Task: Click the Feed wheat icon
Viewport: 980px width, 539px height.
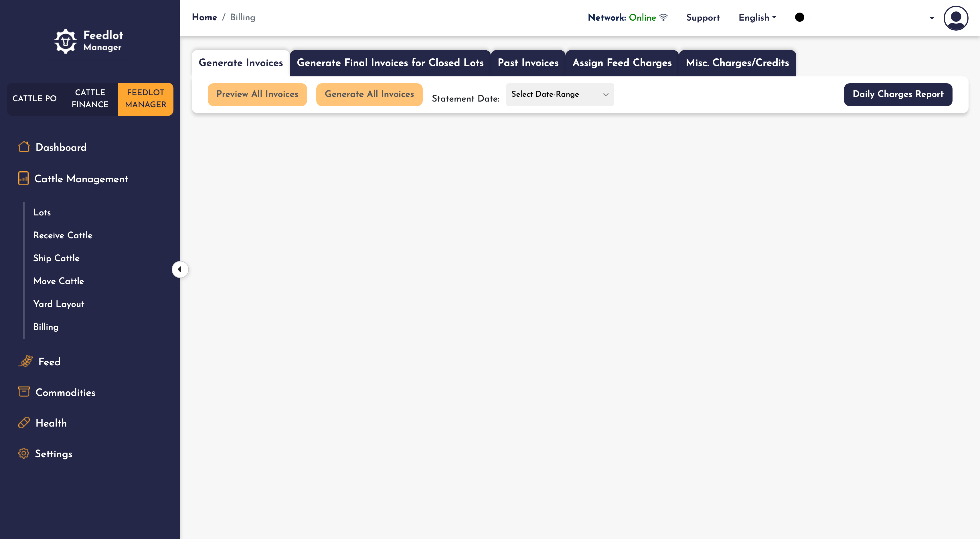Action: pyautogui.click(x=25, y=361)
